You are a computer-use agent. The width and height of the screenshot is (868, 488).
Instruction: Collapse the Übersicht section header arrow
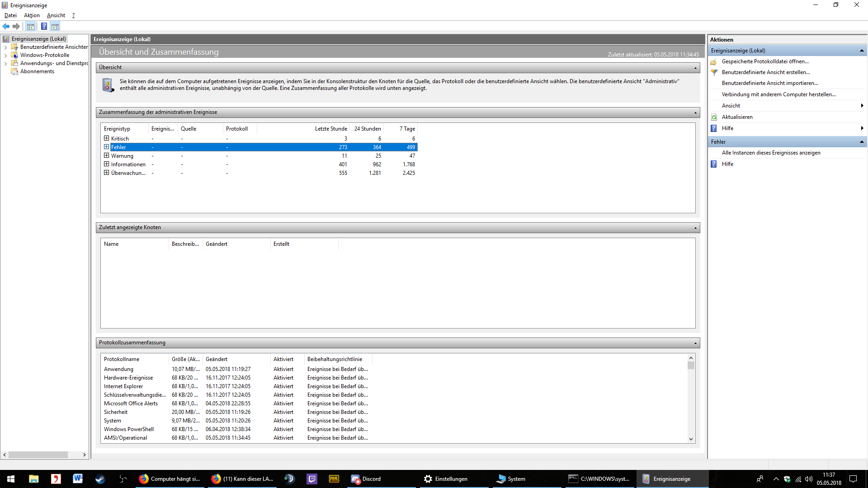[x=695, y=68]
